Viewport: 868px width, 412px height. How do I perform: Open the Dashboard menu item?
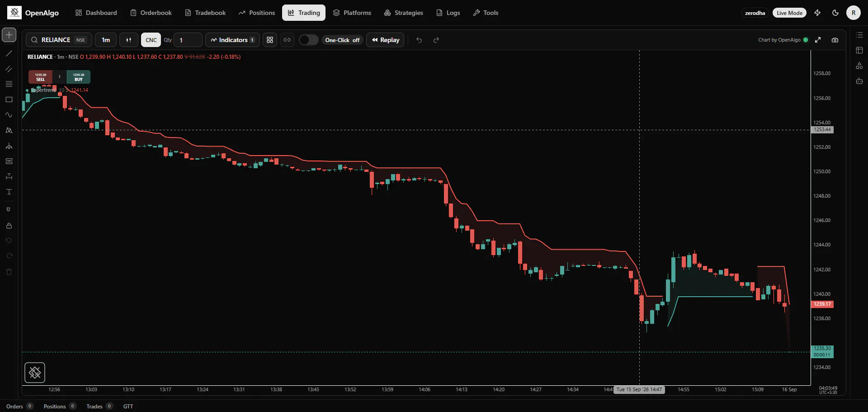pyautogui.click(x=96, y=13)
